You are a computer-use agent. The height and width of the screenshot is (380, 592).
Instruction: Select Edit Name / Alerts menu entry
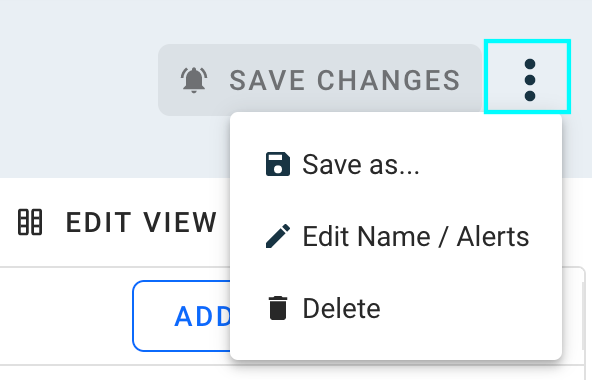tap(396, 236)
